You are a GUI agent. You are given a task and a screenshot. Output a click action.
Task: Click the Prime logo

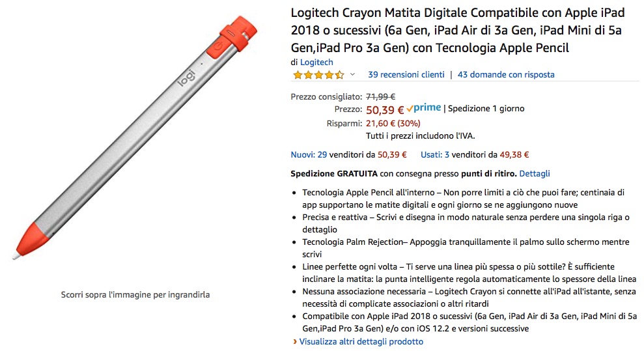coord(424,108)
